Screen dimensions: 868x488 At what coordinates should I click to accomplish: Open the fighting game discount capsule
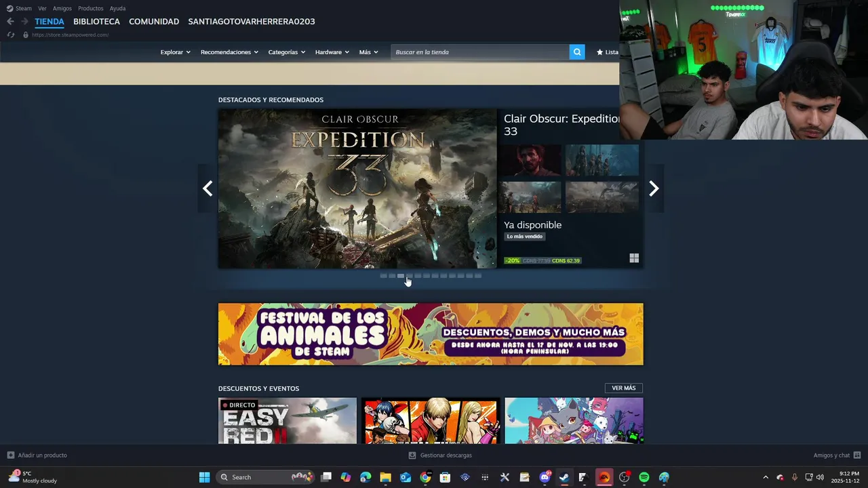431,421
